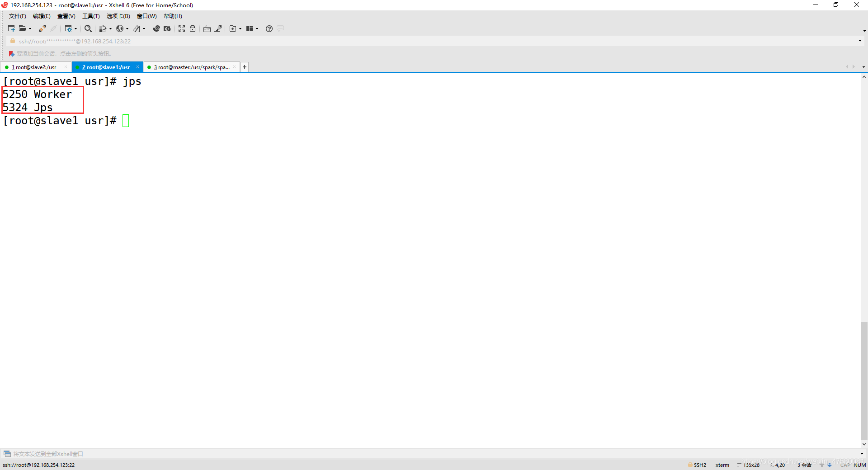Select tab 2 root@slave1:/usr
The width and height of the screenshot is (868, 470).
point(106,67)
